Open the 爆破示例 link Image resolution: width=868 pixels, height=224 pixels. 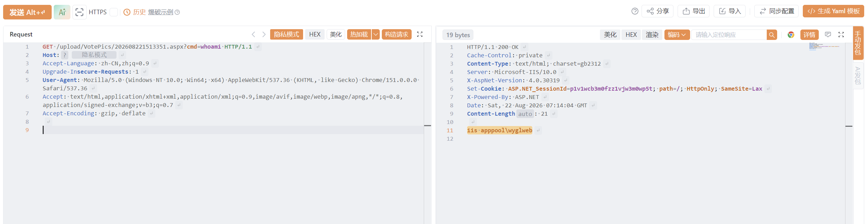point(161,12)
